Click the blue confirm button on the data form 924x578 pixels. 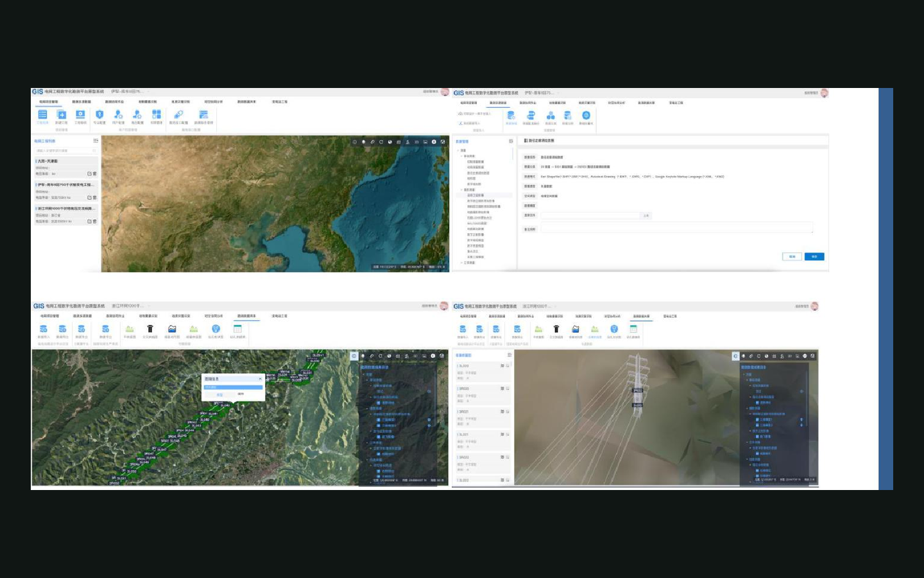pos(814,256)
